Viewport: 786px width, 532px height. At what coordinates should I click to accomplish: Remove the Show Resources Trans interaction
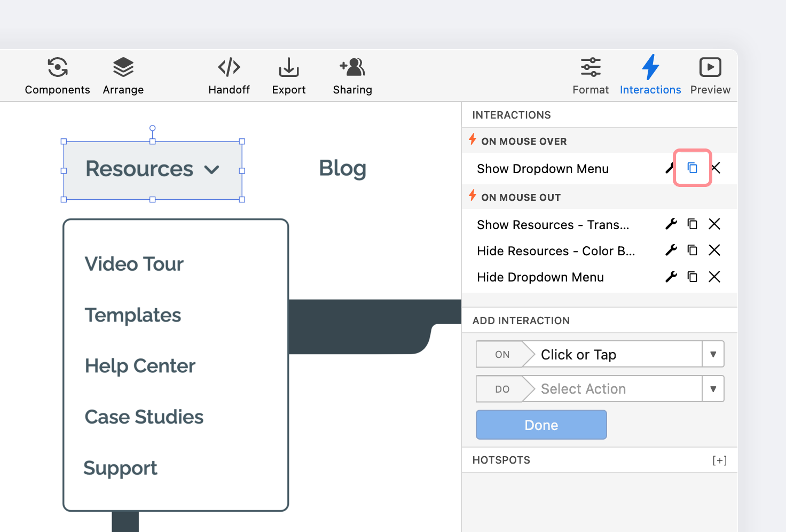(x=714, y=224)
